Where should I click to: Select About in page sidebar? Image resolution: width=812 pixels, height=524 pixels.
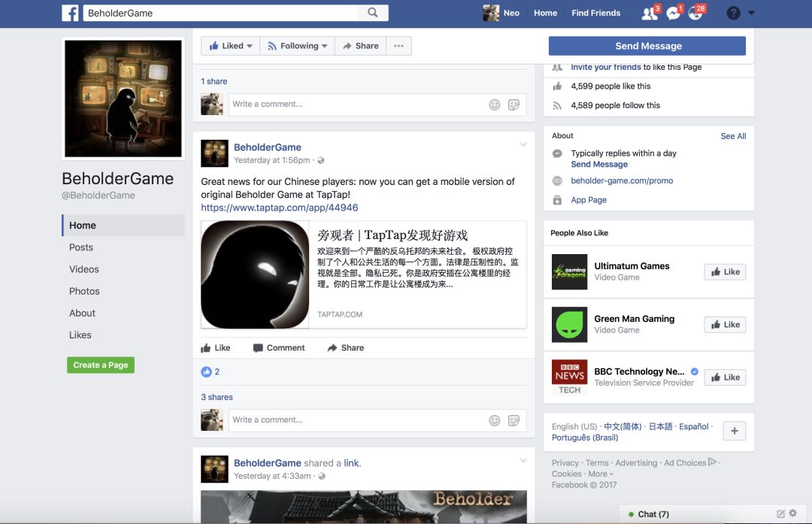coord(83,313)
